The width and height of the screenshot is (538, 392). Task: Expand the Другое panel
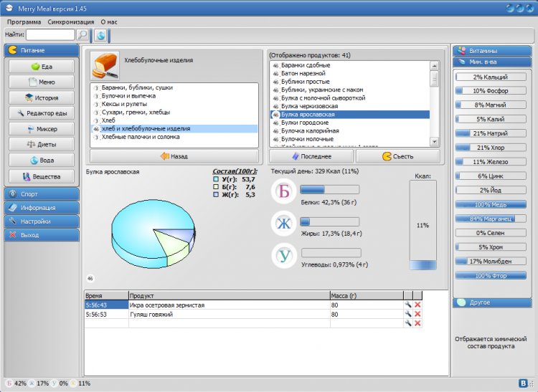(492, 302)
